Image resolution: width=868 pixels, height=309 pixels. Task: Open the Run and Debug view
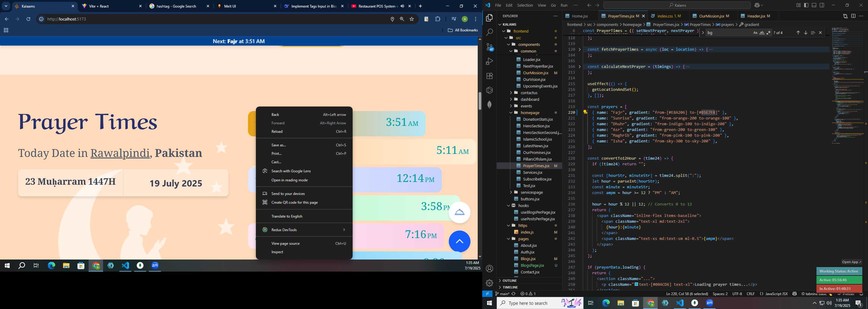489,61
